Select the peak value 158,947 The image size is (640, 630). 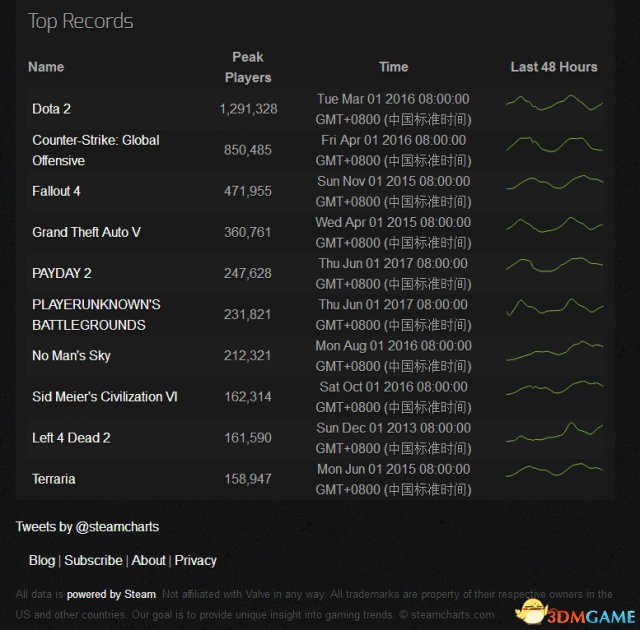[248, 479]
